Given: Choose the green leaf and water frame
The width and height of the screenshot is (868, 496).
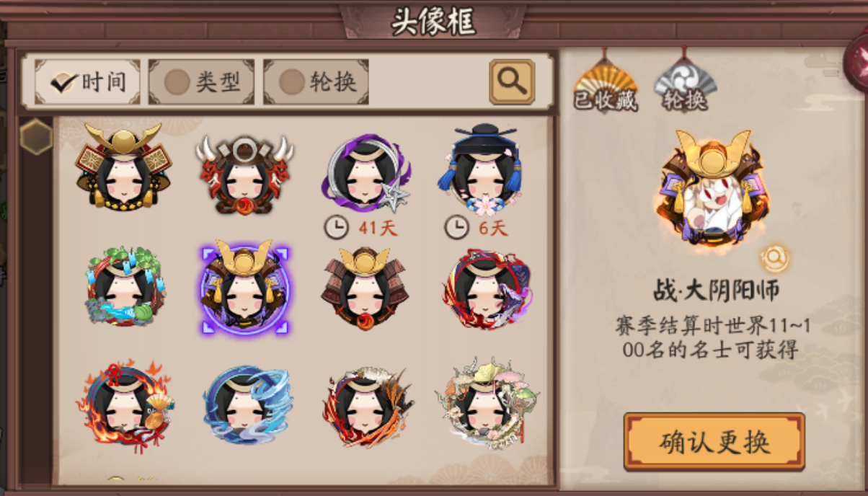Looking at the screenshot, I should point(124,288).
